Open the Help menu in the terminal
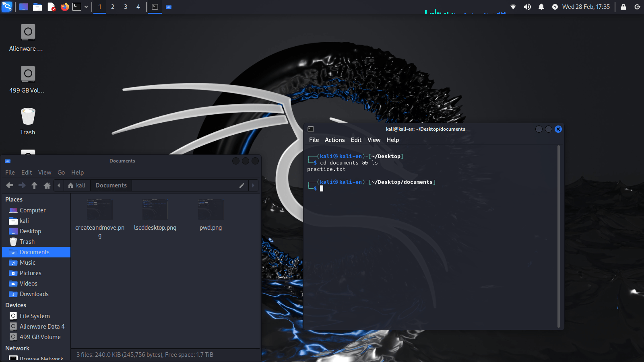Viewport: 644px width, 362px height. point(393,140)
